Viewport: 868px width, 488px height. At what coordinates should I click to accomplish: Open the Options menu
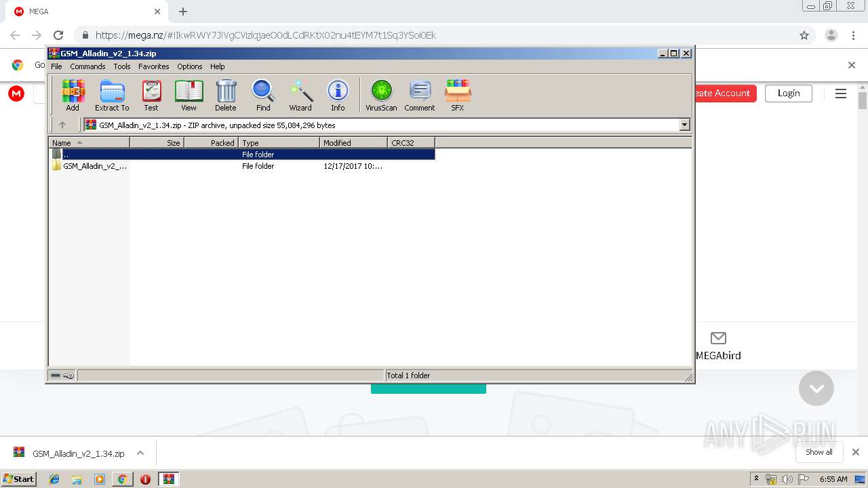coord(190,66)
